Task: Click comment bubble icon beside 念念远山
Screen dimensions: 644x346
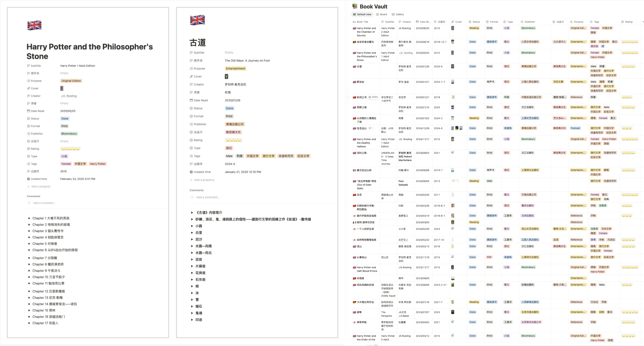Action: (370, 128)
